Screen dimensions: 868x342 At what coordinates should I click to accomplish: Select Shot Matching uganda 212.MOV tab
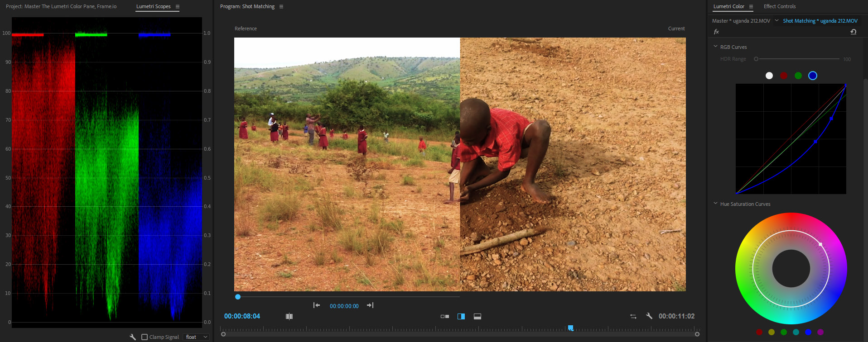click(820, 21)
